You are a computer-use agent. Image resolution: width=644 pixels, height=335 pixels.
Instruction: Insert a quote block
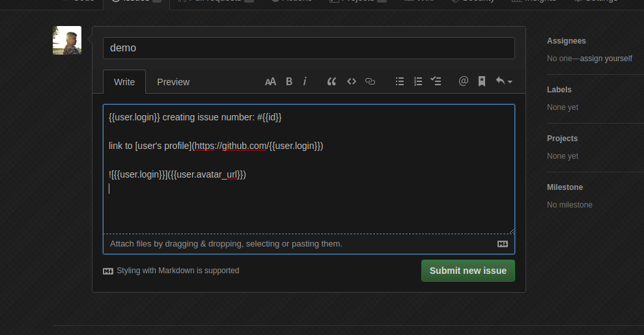(331, 81)
